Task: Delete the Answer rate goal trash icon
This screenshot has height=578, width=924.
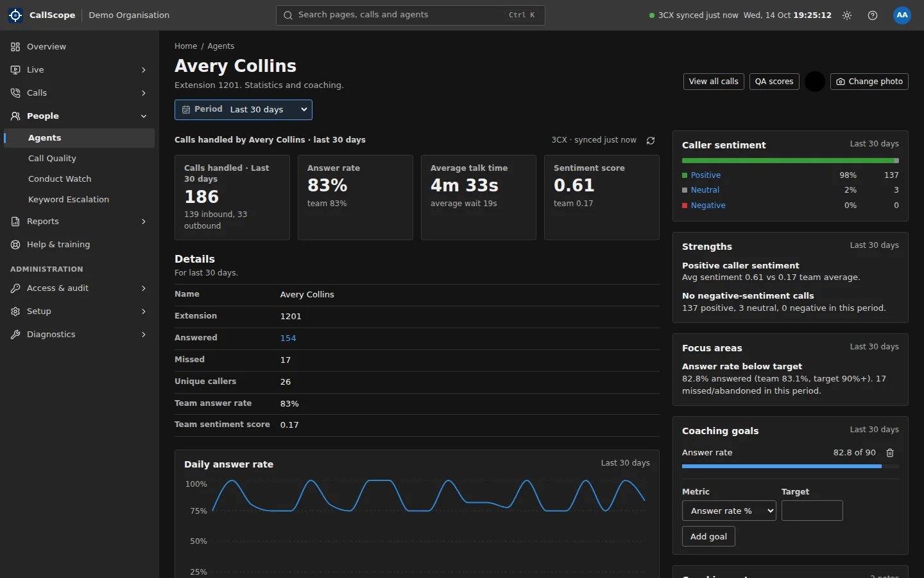Action: coord(890,453)
